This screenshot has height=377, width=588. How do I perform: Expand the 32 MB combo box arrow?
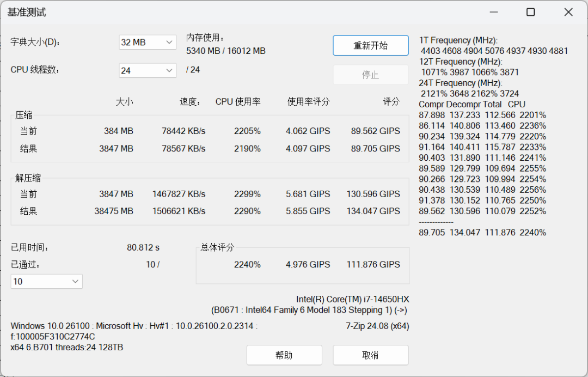click(169, 42)
